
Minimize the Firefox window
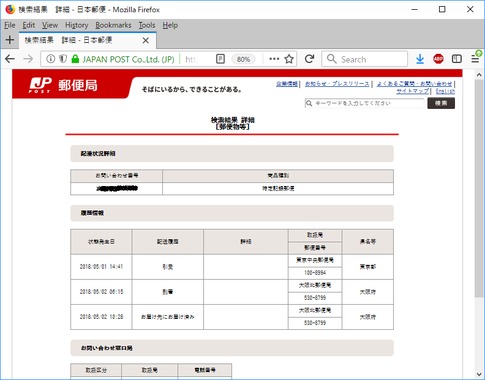pos(415,9)
